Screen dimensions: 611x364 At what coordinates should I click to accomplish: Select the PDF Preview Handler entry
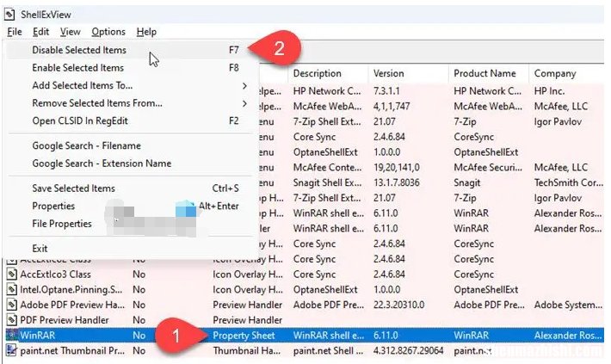coord(65,320)
